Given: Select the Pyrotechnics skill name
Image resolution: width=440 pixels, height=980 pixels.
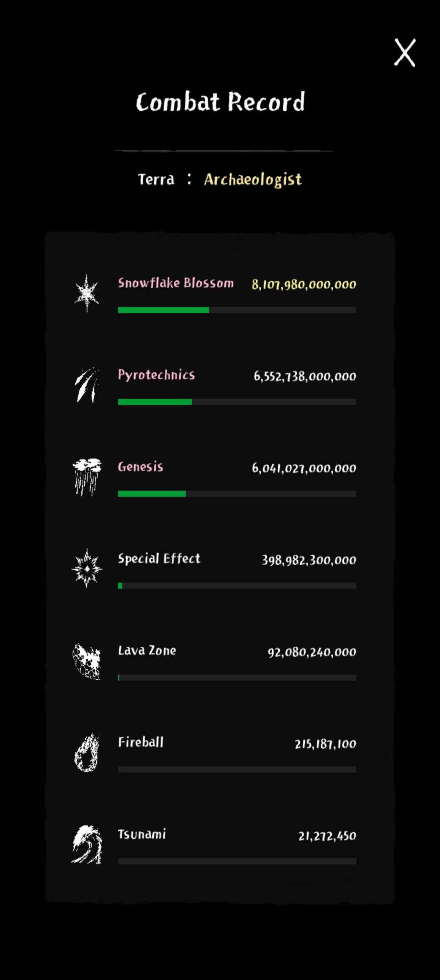Looking at the screenshot, I should click(156, 375).
